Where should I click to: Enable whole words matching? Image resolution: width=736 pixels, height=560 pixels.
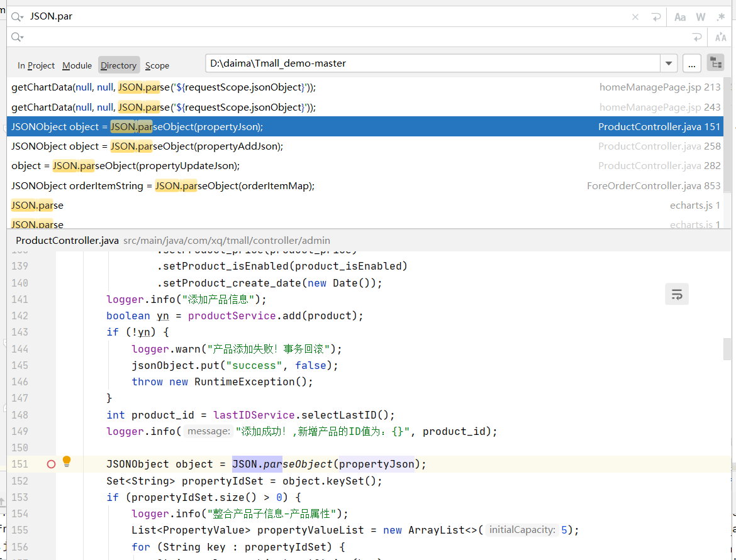click(700, 16)
